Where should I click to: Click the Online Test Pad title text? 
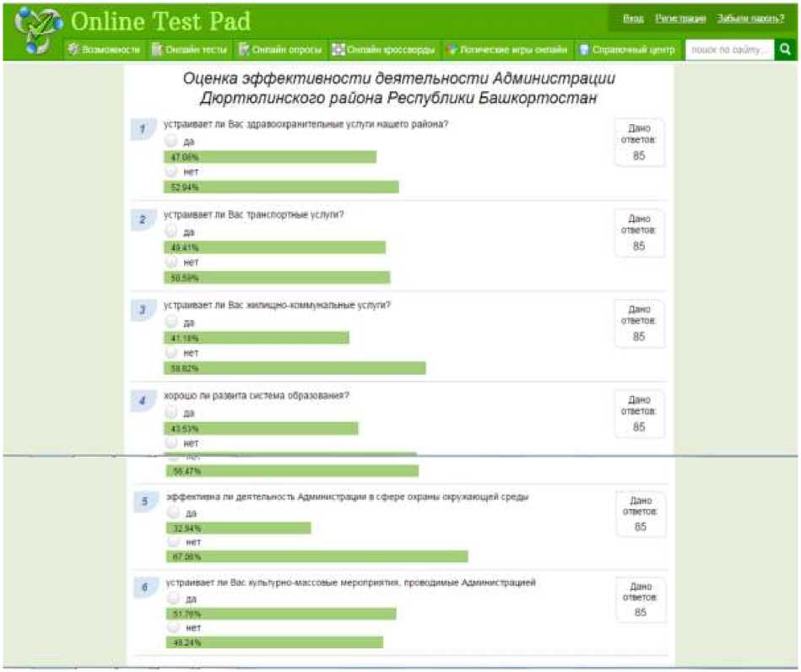(160, 21)
